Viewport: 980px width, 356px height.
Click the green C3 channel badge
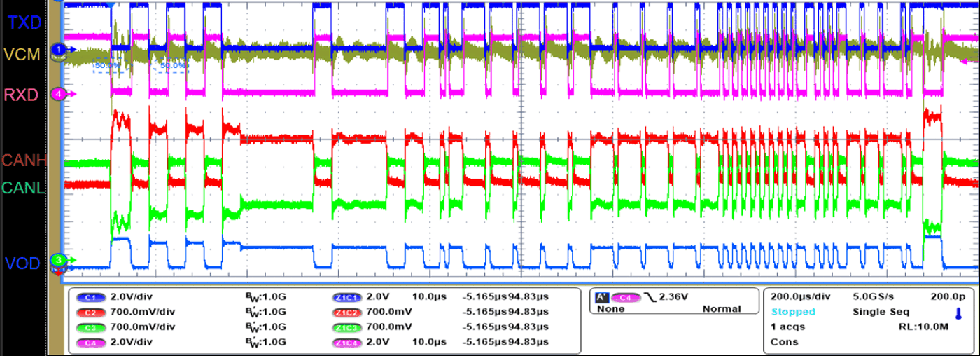[x=91, y=327]
